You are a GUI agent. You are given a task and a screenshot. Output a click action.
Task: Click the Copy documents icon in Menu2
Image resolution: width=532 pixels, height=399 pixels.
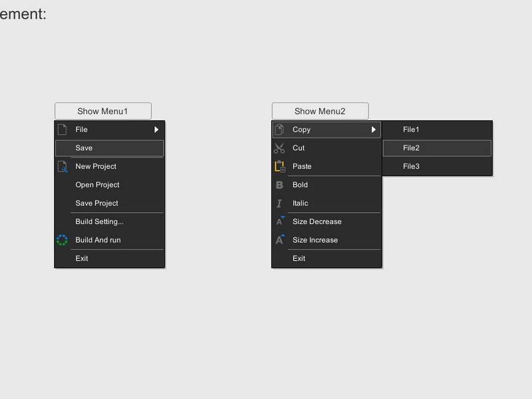279,129
